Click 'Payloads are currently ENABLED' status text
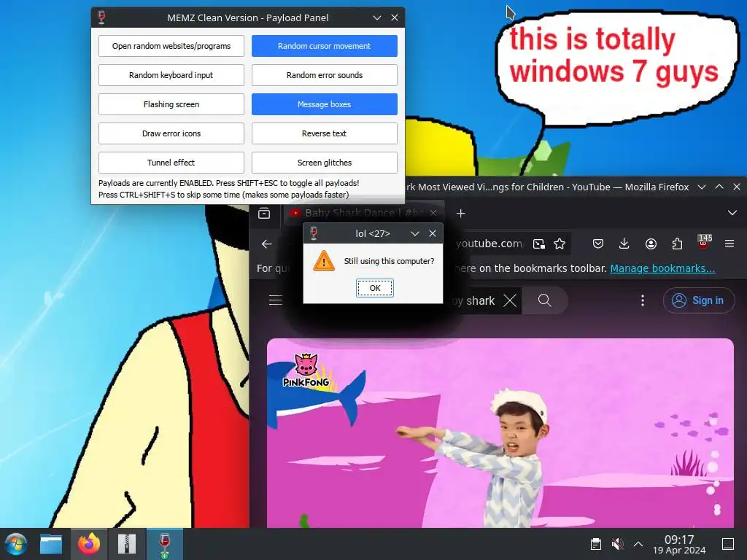 tap(228, 183)
